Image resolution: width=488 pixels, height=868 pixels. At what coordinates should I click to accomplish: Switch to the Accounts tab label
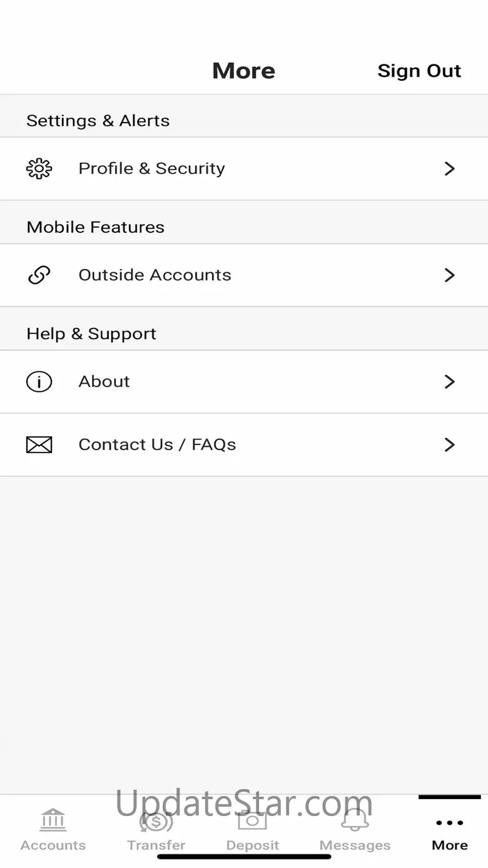pyautogui.click(x=53, y=845)
